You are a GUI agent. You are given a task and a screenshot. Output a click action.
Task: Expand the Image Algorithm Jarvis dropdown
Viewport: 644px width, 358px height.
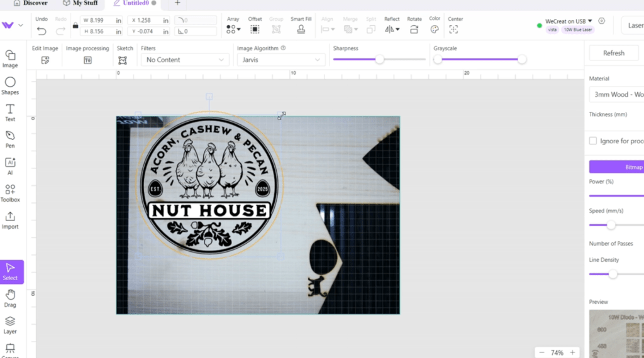point(280,60)
